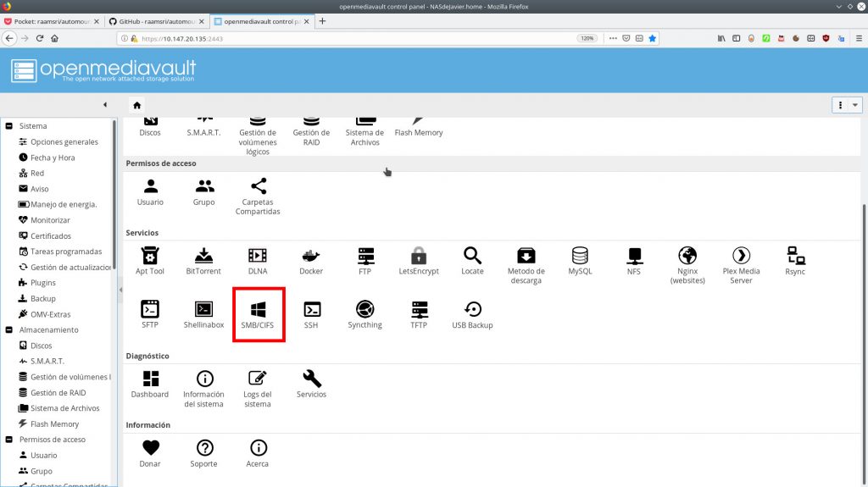Open Sistema de Archivos in main panel
The height and width of the screenshot is (487, 868).
click(x=364, y=132)
